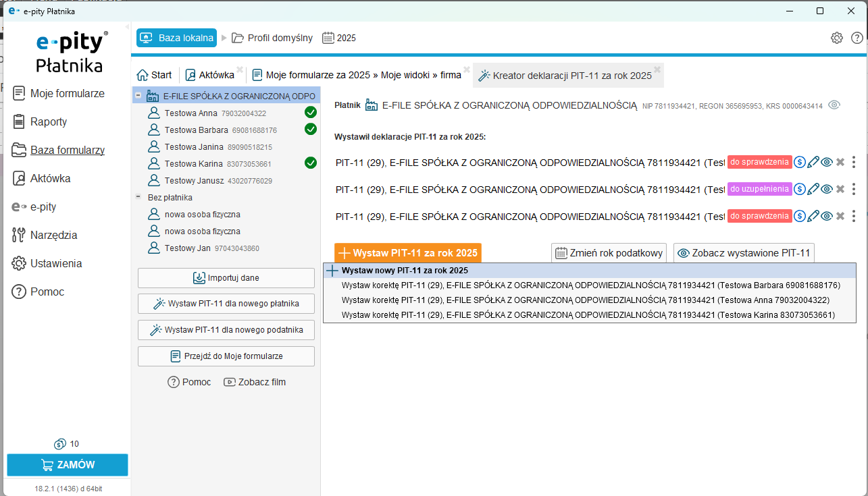Collapse the E-FILE SPÓŁKA tree node

tap(138, 97)
